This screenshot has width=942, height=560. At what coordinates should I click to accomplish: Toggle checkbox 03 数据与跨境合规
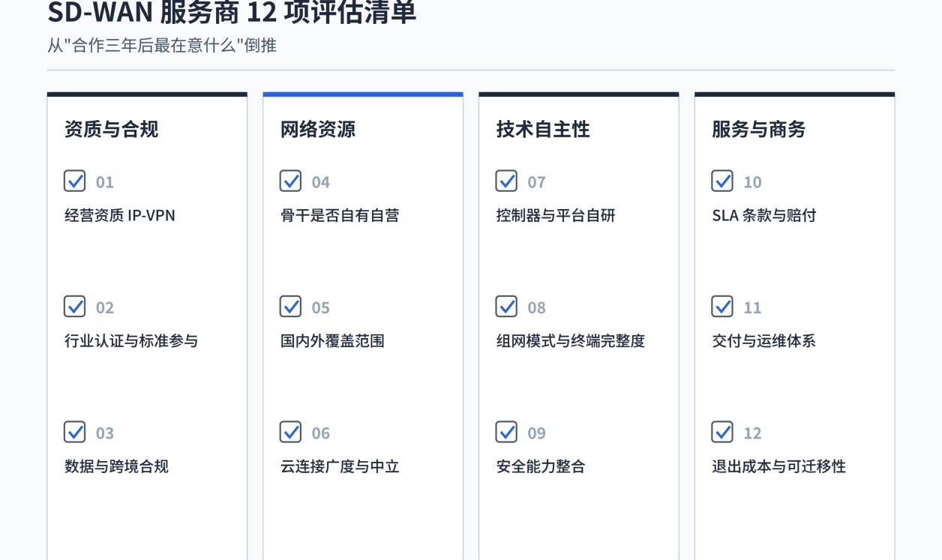pos(75,432)
